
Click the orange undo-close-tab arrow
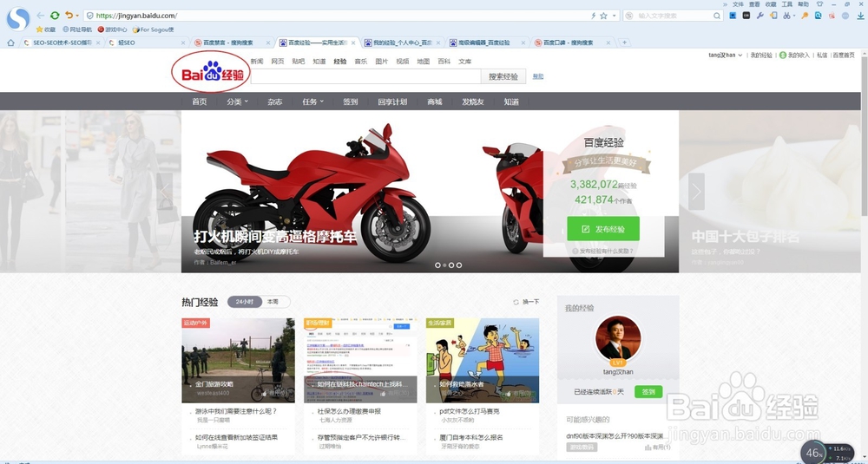pyautogui.click(x=69, y=16)
